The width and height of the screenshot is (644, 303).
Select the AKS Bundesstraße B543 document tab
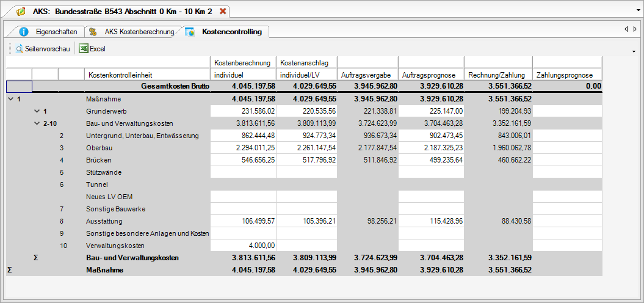[x=123, y=12]
